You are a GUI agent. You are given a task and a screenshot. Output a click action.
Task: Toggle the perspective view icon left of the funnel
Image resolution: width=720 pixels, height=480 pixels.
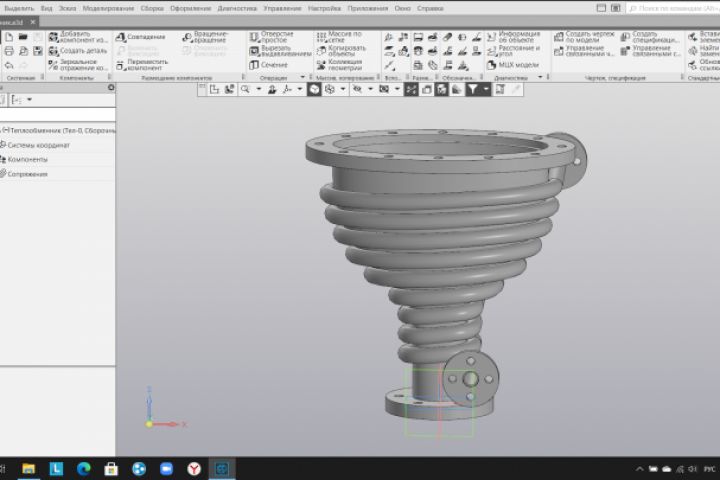coord(457,90)
